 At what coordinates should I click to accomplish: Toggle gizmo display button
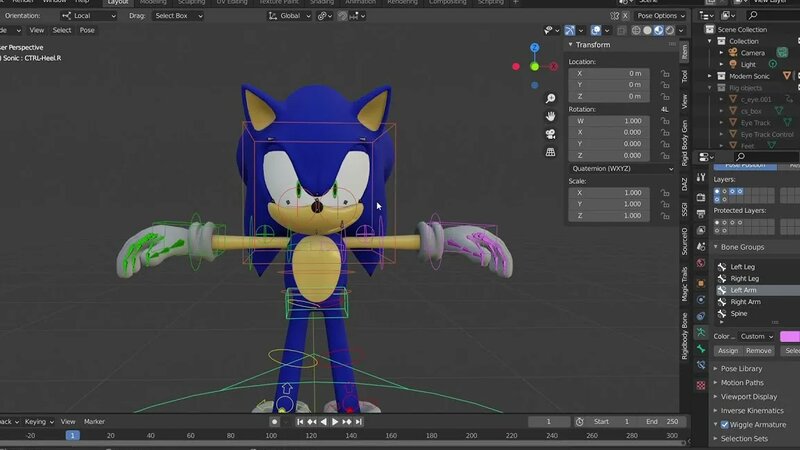(x=570, y=31)
